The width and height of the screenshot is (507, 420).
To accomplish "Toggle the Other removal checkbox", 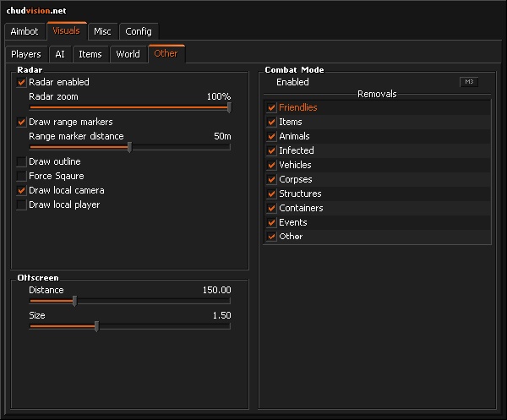I will tap(271, 237).
